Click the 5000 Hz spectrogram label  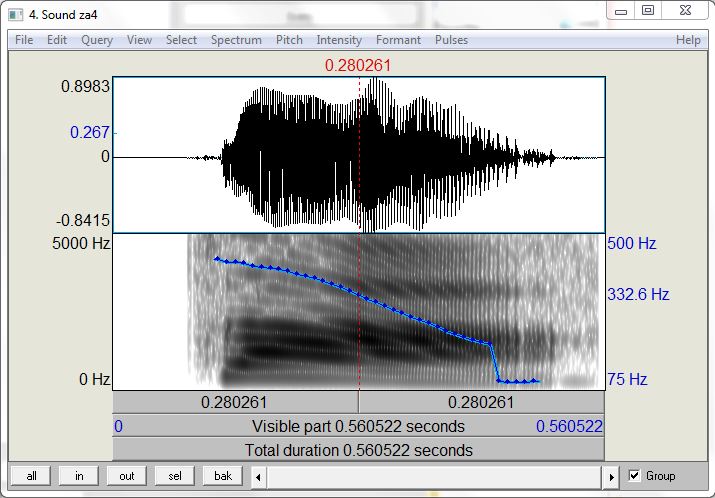coord(81,243)
